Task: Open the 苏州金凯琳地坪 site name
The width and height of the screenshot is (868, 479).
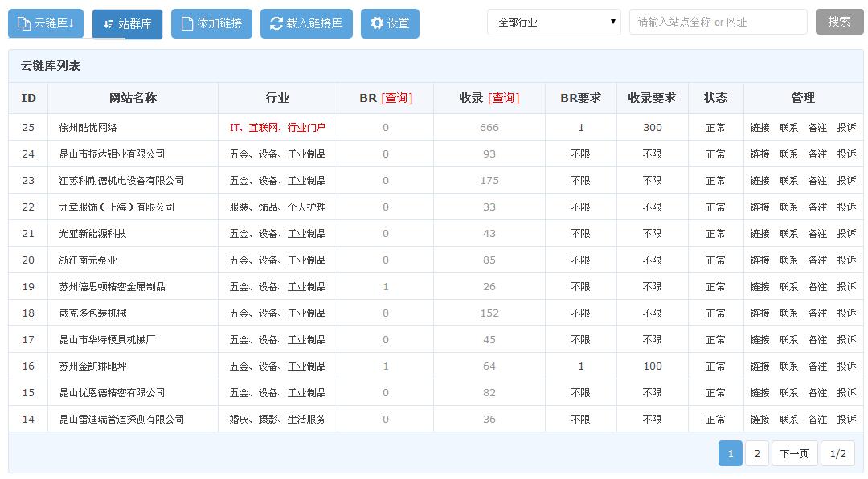Action: (x=92, y=366)
